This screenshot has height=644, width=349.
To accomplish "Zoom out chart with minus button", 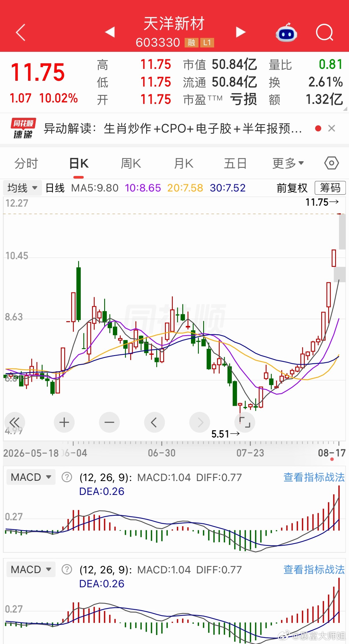I will click(109, 422).
